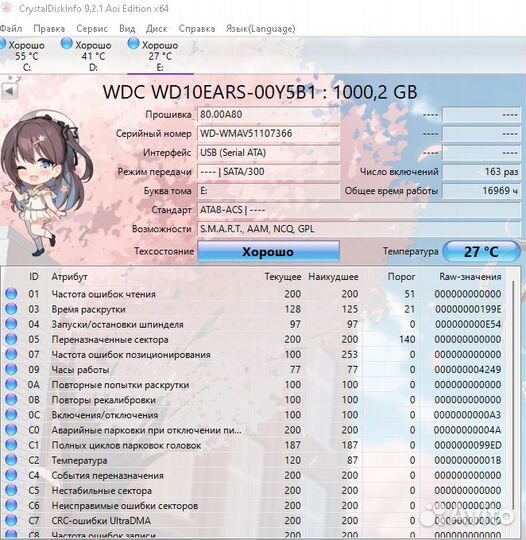Click the status icon for attribute C5
Viewport: 526px width, 540px height.
pyautogui.click(x=11, y=490)
